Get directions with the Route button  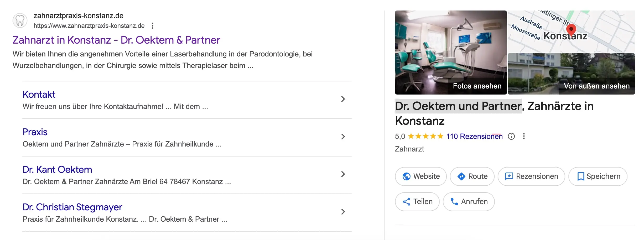tap(472, 176)
